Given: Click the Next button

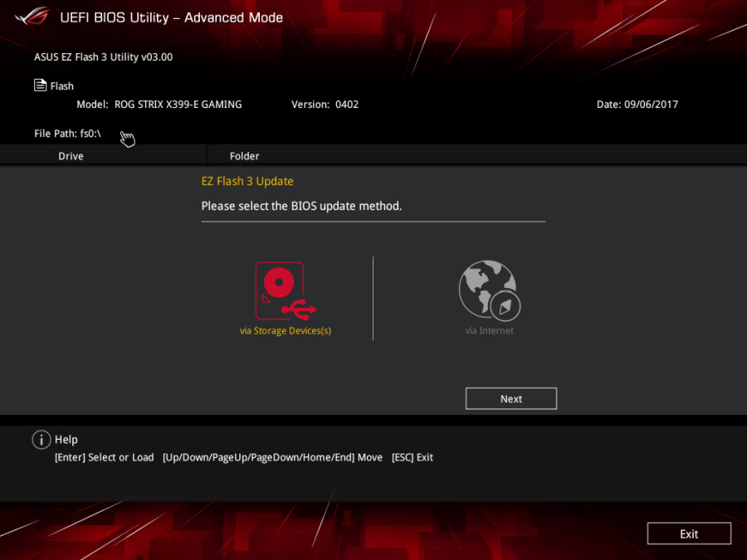Looking at the screenshot, I should click(510, 398).
